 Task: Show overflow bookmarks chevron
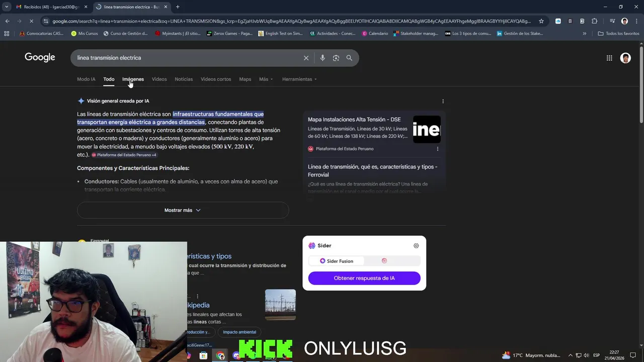(x=584, y=34)
